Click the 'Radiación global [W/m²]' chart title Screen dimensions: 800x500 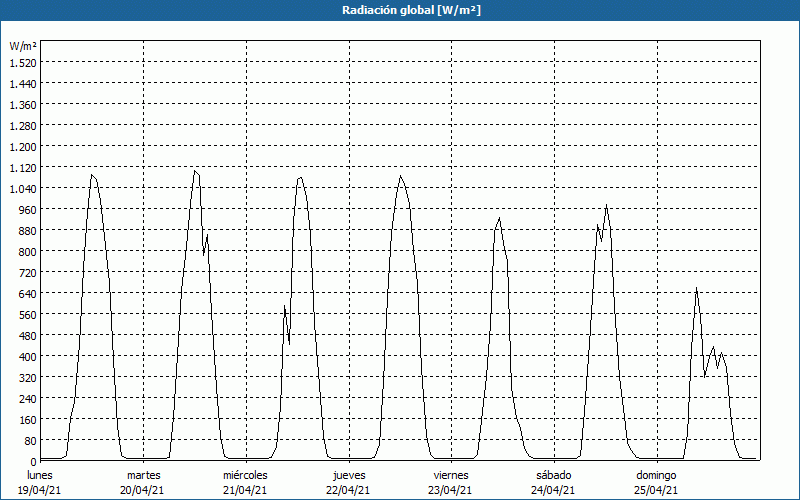[x=411, y=10]
